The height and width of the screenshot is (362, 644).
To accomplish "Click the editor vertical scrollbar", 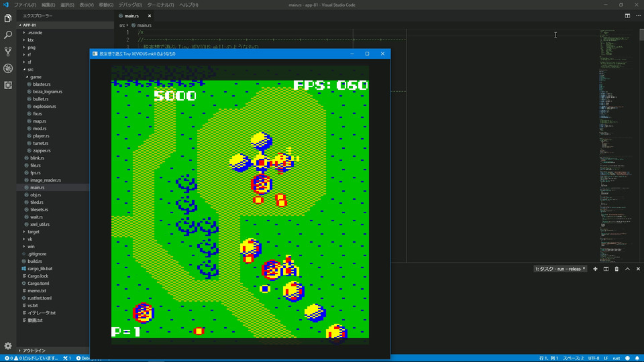I will point(641,34).
